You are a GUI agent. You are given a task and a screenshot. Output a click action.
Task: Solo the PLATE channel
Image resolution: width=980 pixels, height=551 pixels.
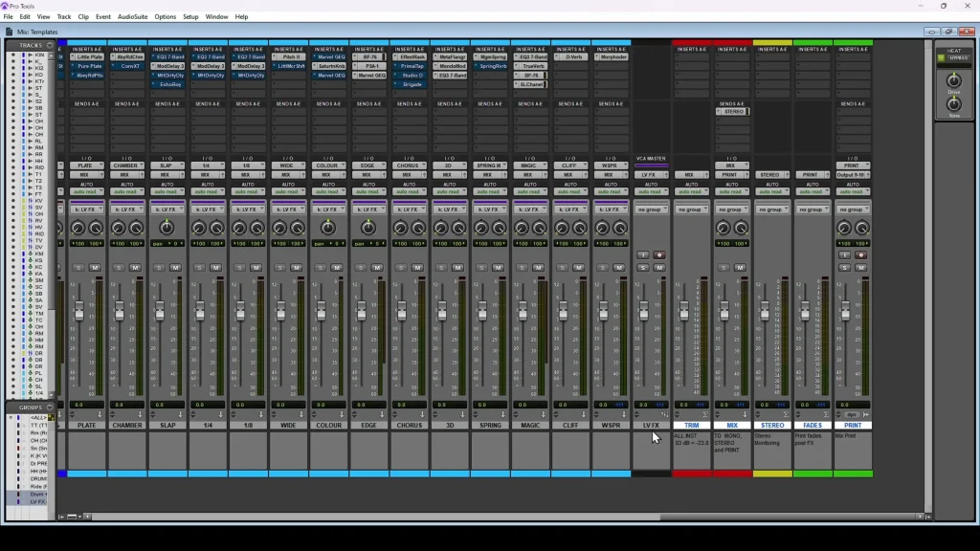[x=78, y=268]
